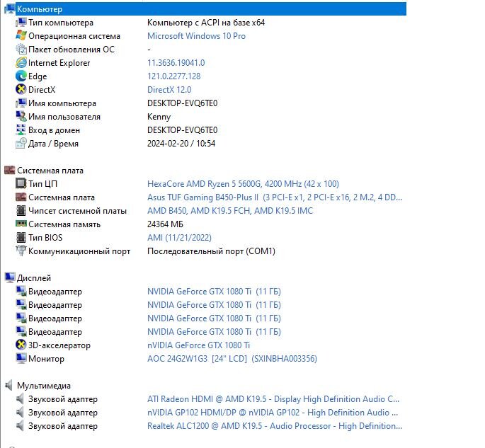Image resolution: width=485 pixels, height=448 pixels.
Task: Select the Компьютер с ACPI на базе x64 value
Action: pos(206,23)
